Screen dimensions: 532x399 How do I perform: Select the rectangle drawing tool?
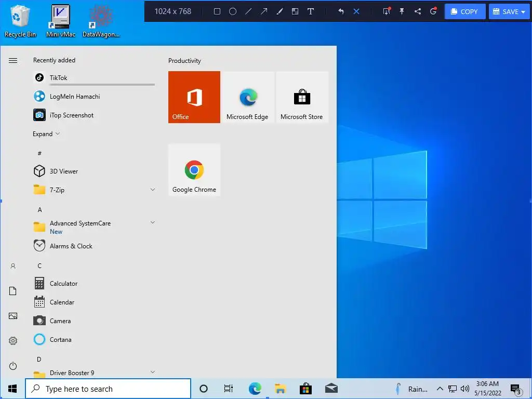(217, 11)
